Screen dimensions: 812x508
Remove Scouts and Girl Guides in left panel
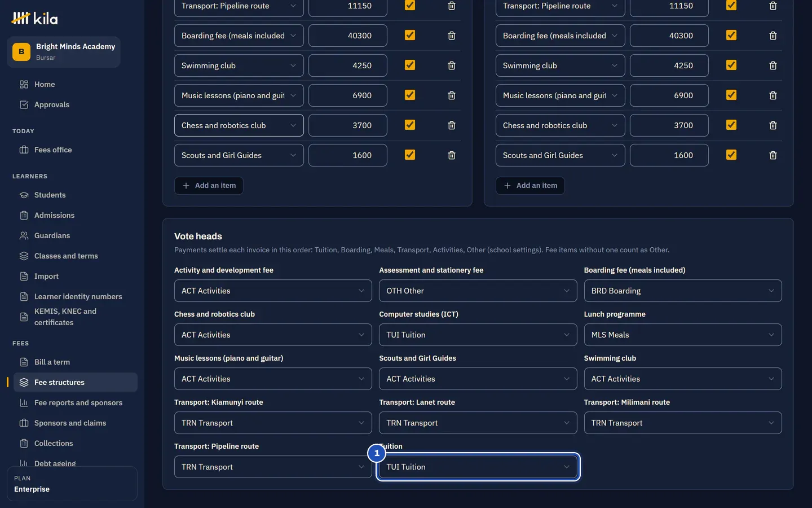click(x=452, y=155)
